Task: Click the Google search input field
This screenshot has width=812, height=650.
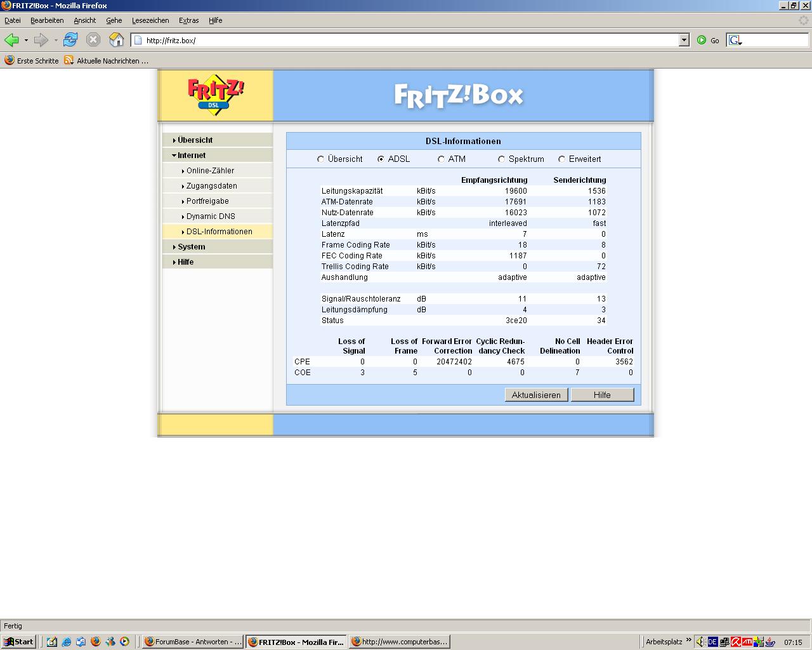Action: [775, 40]
